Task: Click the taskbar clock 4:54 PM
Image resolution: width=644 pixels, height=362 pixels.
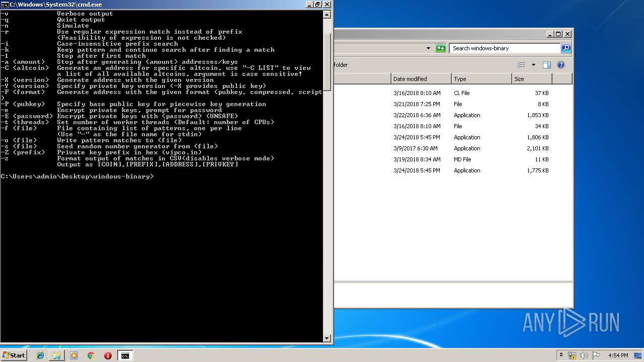Action: click(x=618, y=355)
